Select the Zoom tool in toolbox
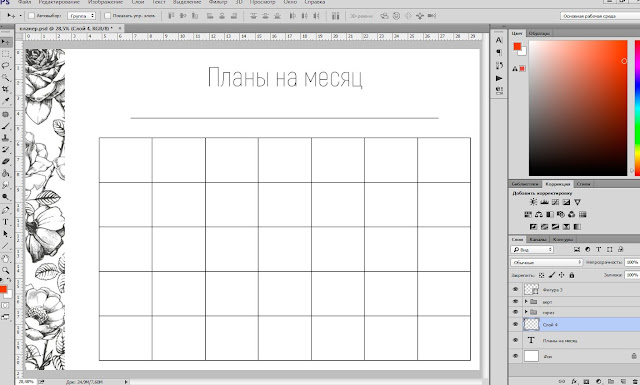The height and width of the screenshot is (385, 640). [x=6, y=270]
